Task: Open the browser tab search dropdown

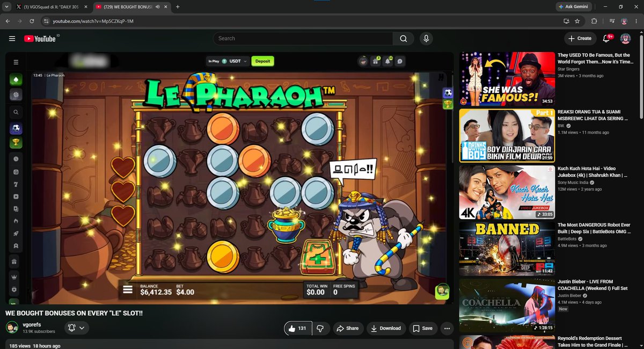Action: (x=5, y=6)
